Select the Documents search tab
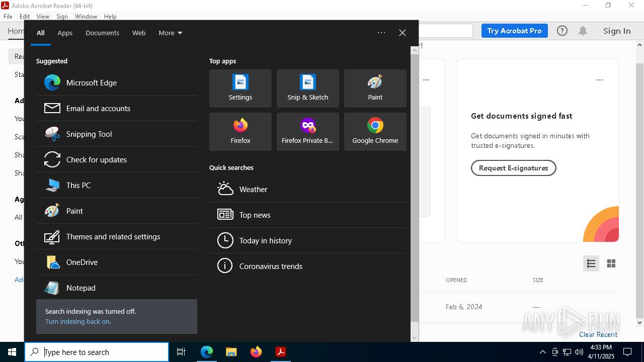This screenshot has width=644, height=362. [102, 33]
